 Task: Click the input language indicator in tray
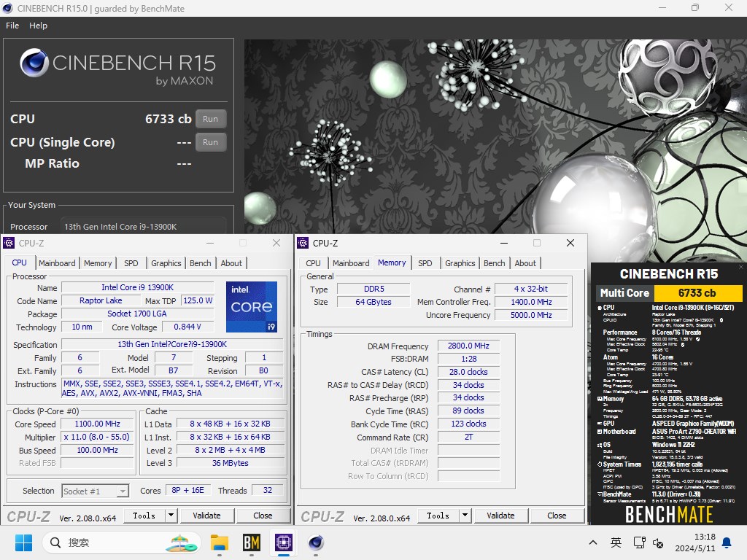(x=616, y=542)
